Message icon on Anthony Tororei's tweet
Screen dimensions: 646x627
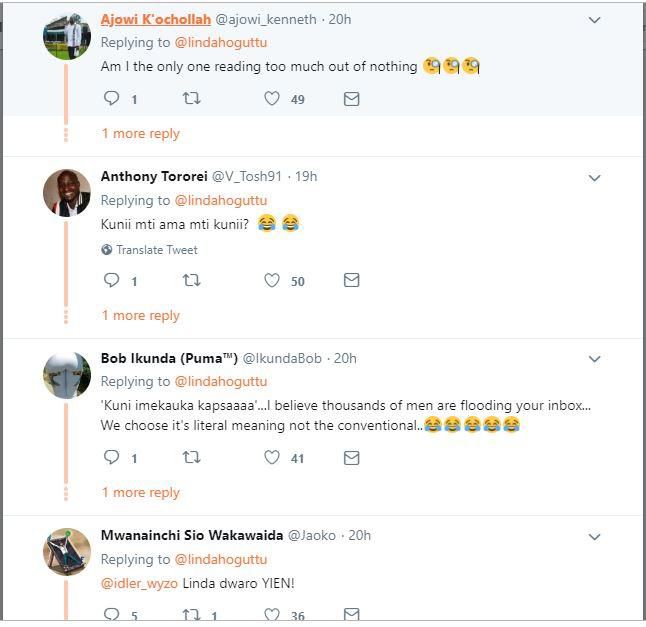tap(352, 281)
